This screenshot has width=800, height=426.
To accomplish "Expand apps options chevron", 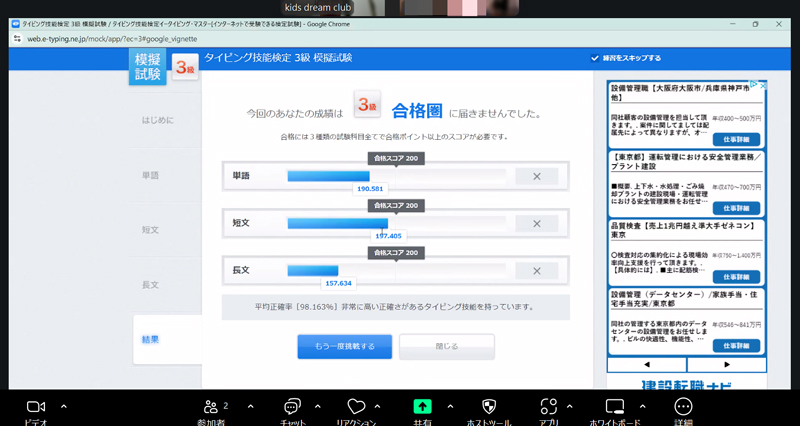I will 569,407.
